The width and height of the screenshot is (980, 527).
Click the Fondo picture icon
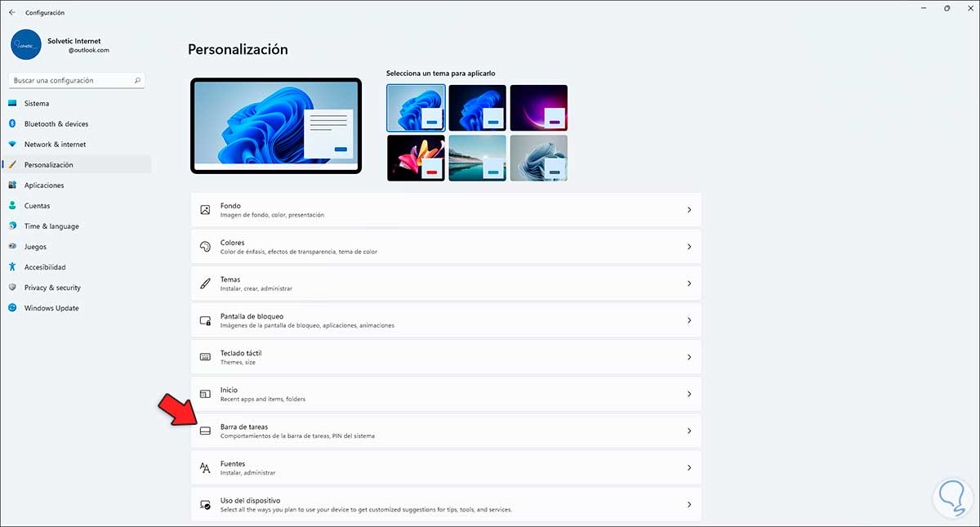[x=205, y=210]
